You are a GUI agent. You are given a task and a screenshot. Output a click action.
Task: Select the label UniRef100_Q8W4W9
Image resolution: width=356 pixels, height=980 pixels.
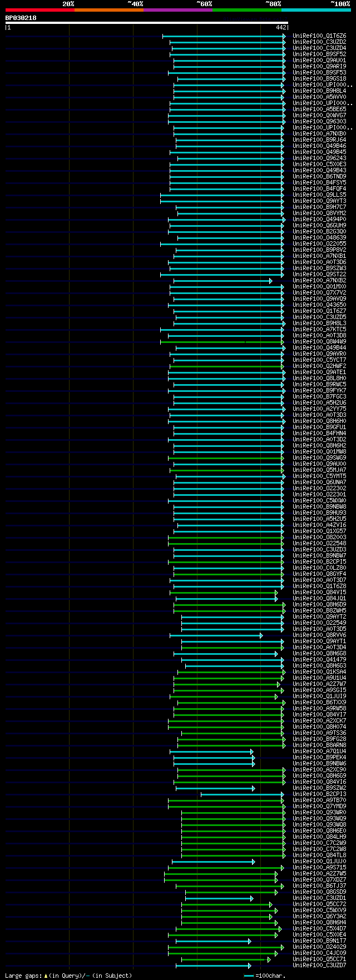pos(319,341)
